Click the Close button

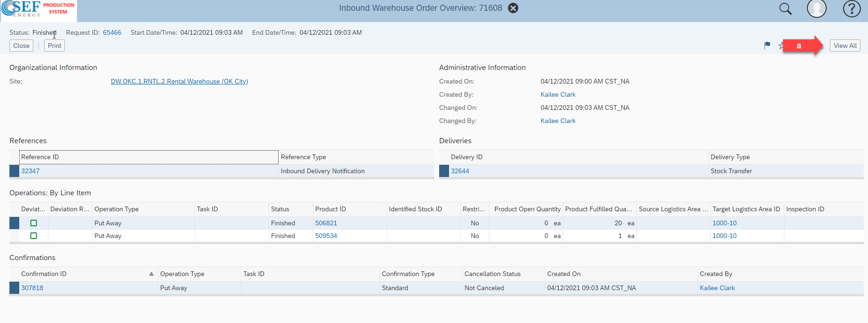pyautogui.click(x=21, y=46)
